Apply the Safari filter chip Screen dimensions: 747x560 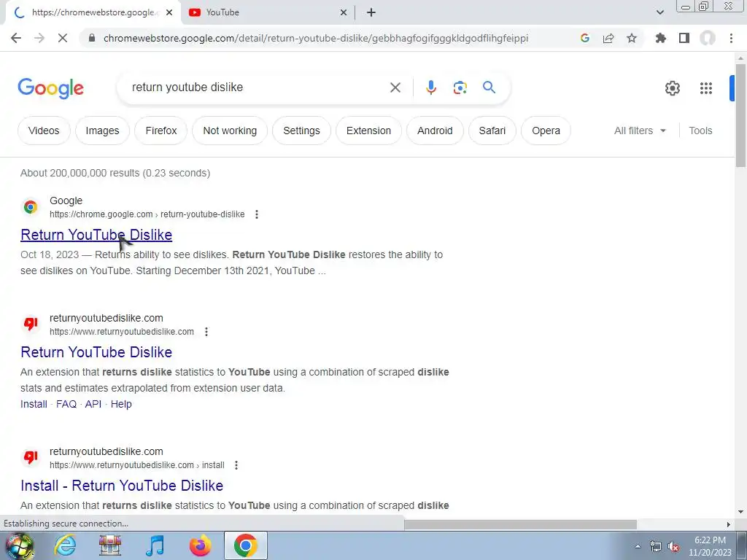click(x=492, y=131)
